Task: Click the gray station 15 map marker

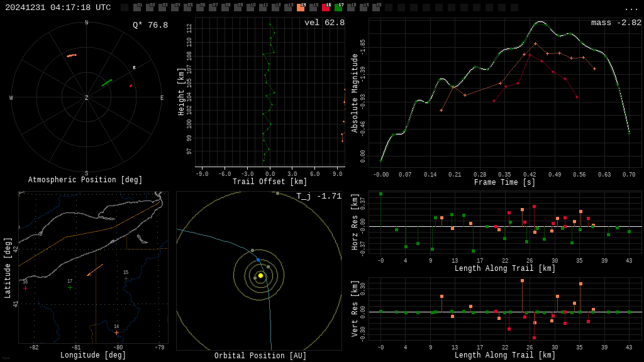Action: click(126, 278)
